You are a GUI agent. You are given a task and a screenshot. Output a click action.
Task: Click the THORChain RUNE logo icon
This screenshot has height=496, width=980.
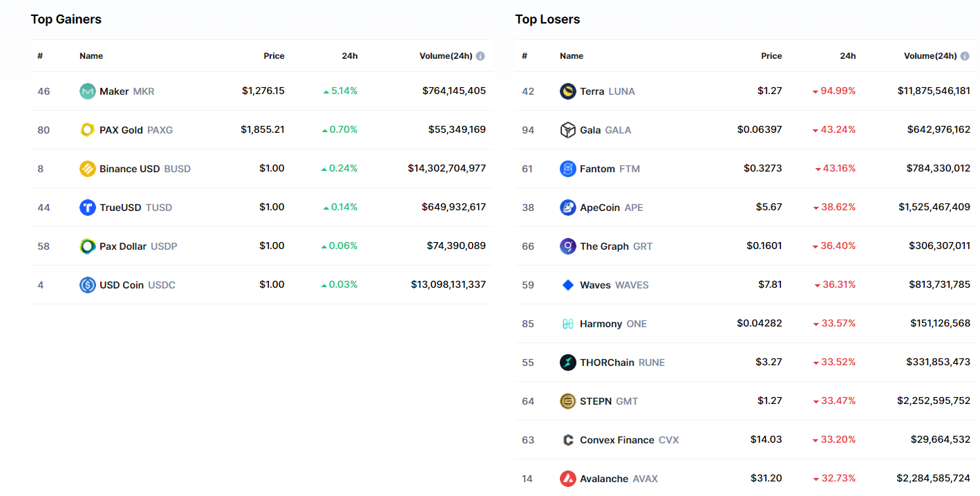[567, 362]
